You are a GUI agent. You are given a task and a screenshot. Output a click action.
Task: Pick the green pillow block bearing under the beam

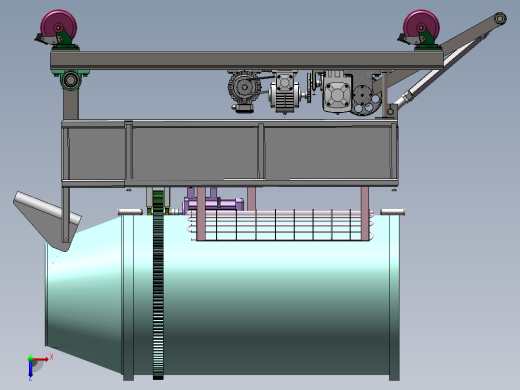(70, 79)
